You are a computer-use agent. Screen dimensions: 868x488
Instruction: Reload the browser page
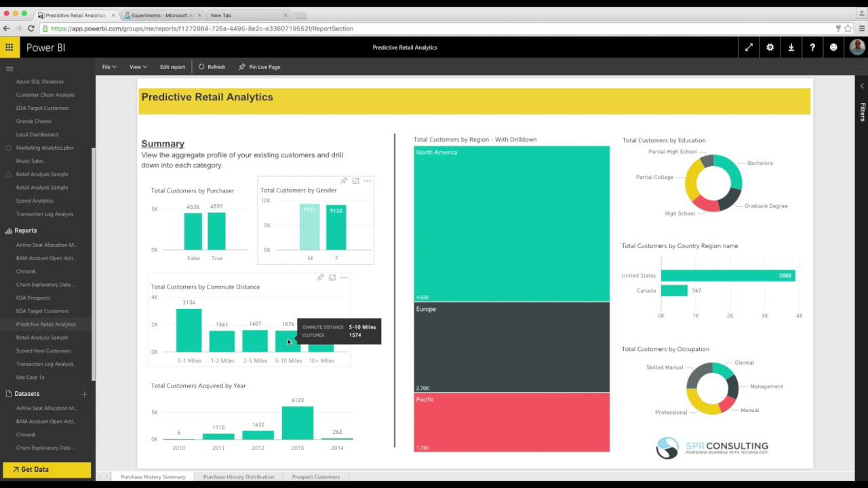pos(31,28)
